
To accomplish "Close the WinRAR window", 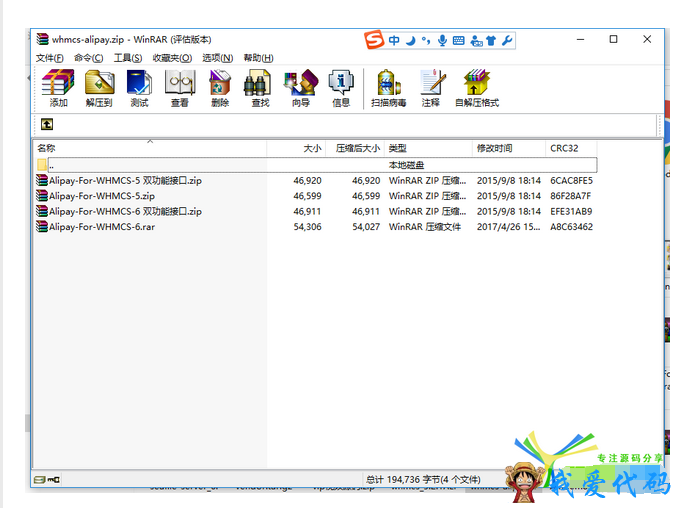I will (647, 39).
